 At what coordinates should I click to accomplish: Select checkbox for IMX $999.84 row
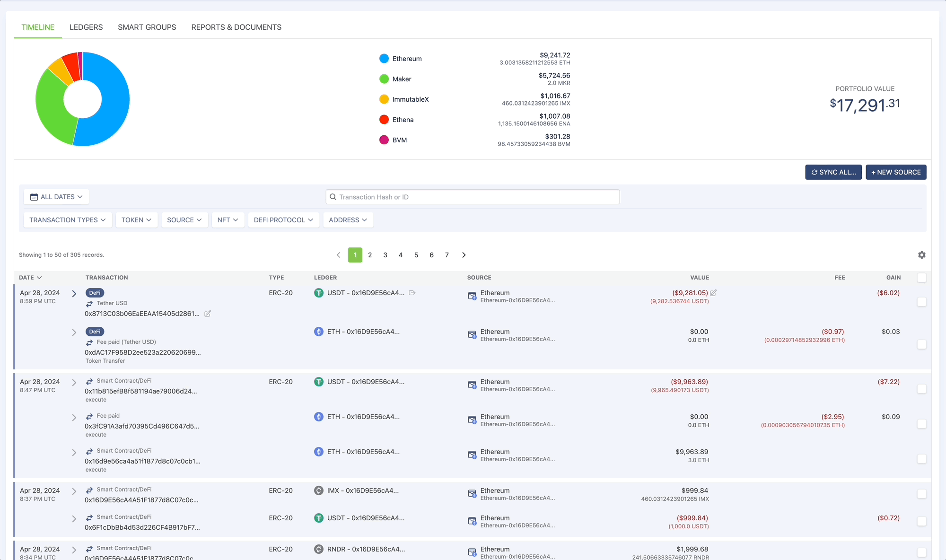pos(921,494)
